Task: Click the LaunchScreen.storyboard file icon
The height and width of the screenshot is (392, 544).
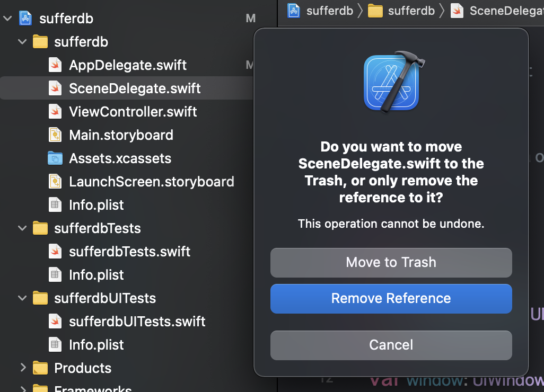Action: pyautogui.click(x=55, y=181)
